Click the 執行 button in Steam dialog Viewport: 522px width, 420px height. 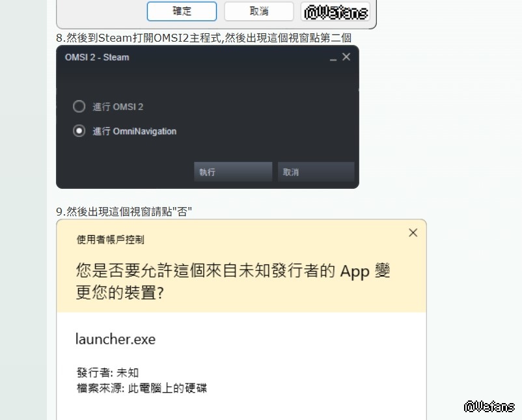point(233,172)
